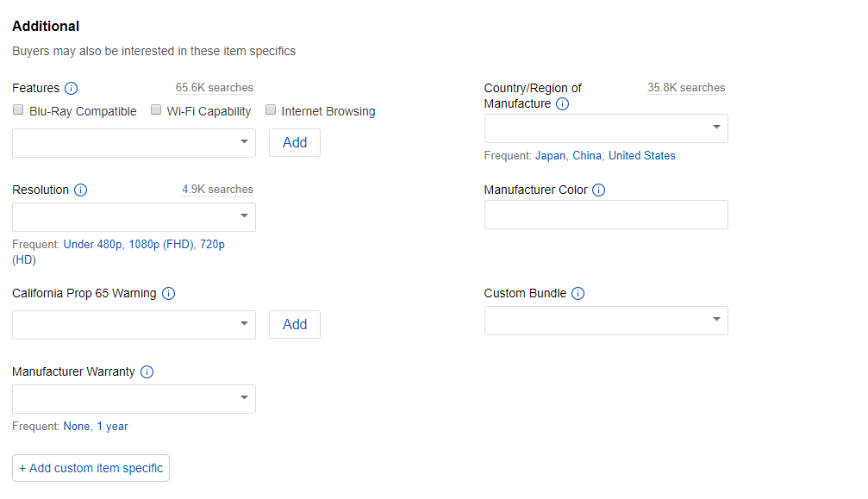Open the Custom Bundle info icon

click(x=578, y=294)
